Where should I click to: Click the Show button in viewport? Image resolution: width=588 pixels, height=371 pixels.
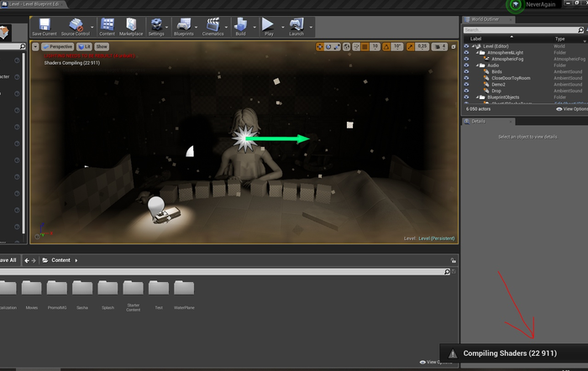tap(102, 46)
